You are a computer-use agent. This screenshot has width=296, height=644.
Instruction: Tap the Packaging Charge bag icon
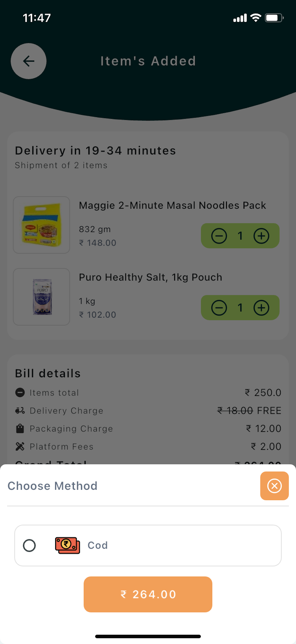(x=20, y=428)
